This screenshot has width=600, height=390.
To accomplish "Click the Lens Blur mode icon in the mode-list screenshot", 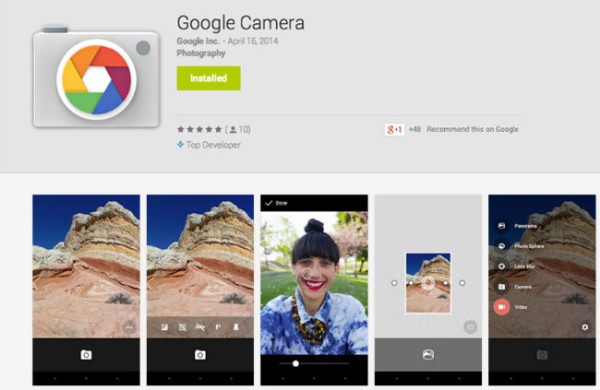I will click(x=501, y=266).
